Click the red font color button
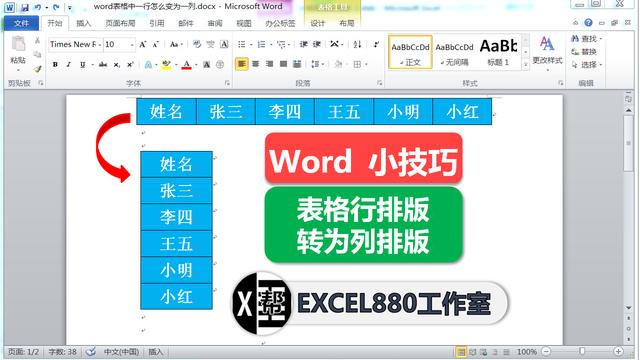This screenshot has height=360, width=640. click(187, 64)
